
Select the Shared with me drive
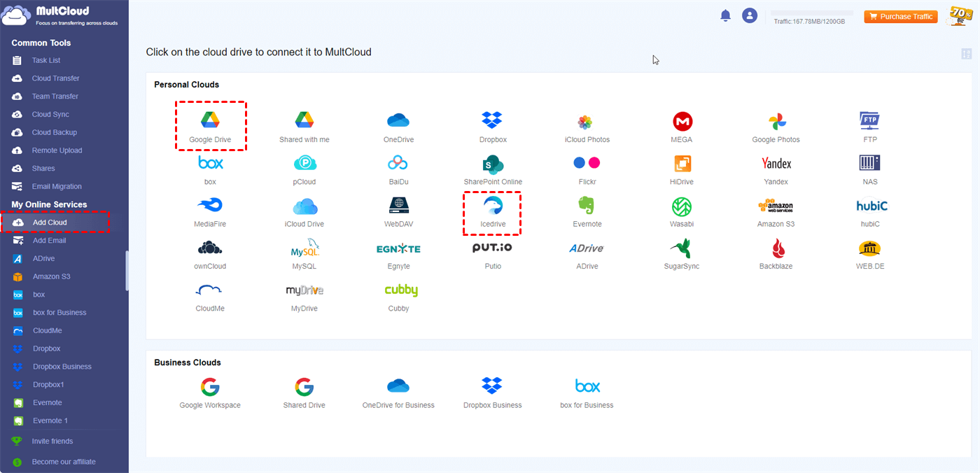pyautogui.click(x=304, y=127)
